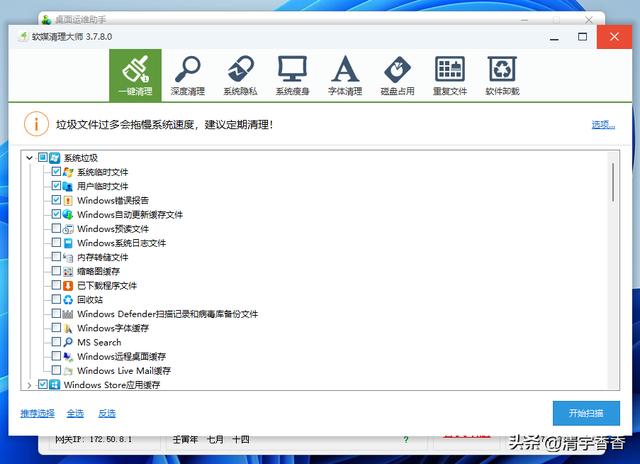Check 已下载程序文件 checkbox

point(56,284)
